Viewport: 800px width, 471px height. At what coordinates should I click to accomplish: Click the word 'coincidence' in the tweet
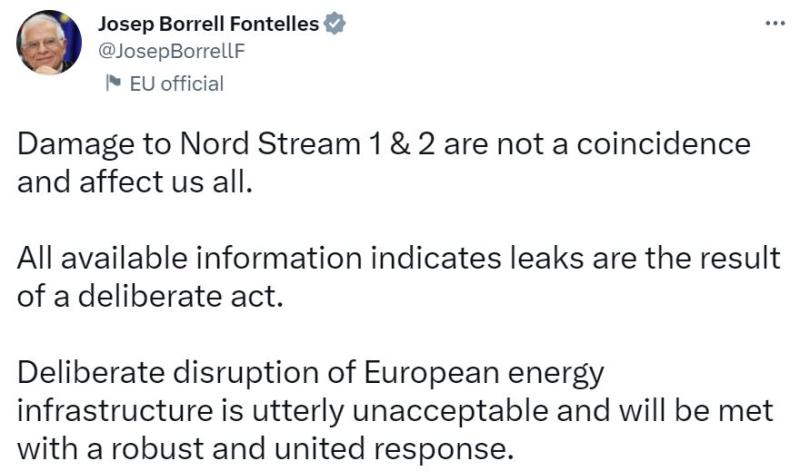click(x=663, y=144)
